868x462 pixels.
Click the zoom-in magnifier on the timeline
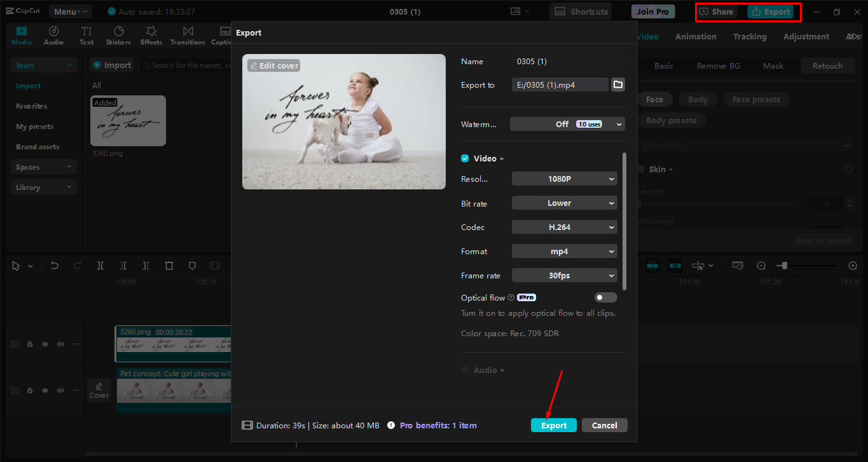point(853,265)
